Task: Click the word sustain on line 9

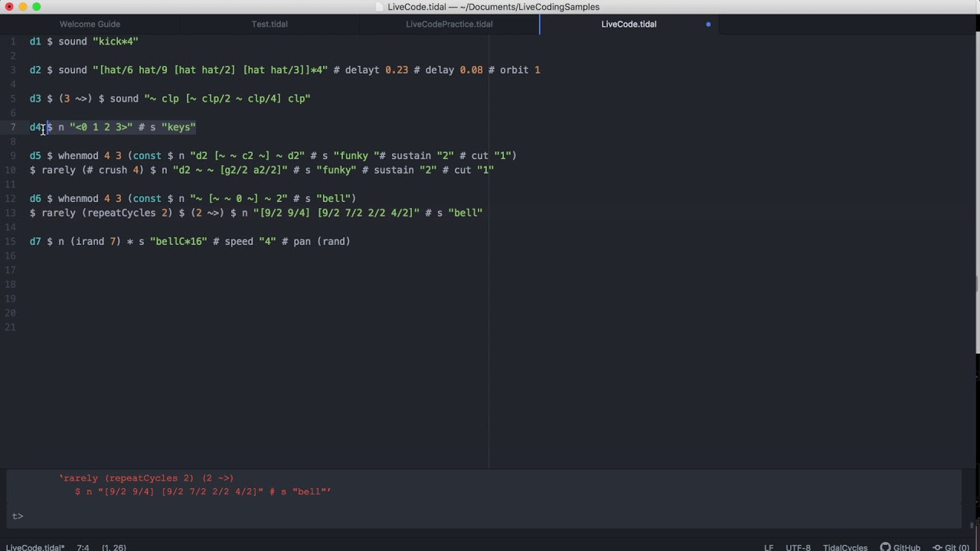Action: coord(411,155)
